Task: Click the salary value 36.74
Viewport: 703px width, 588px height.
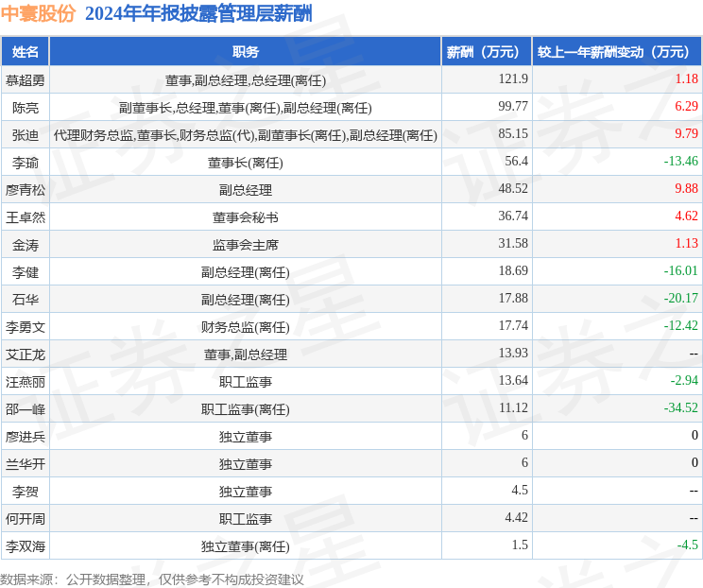Action: pos(513,216)
